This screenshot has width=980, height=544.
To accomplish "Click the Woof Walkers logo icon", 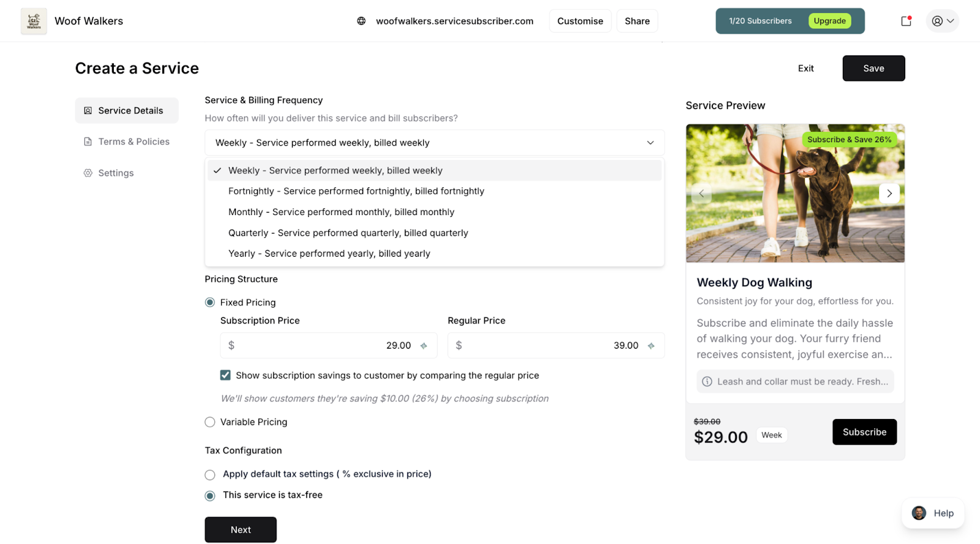I will point(34,21).
